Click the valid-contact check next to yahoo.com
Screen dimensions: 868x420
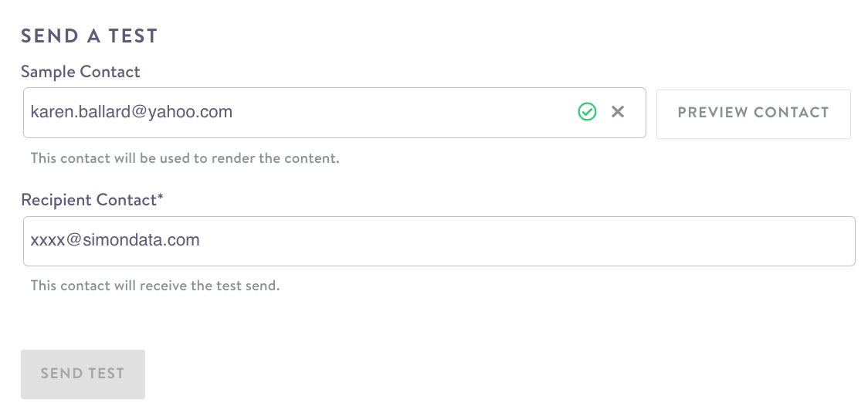pos(587,113)
